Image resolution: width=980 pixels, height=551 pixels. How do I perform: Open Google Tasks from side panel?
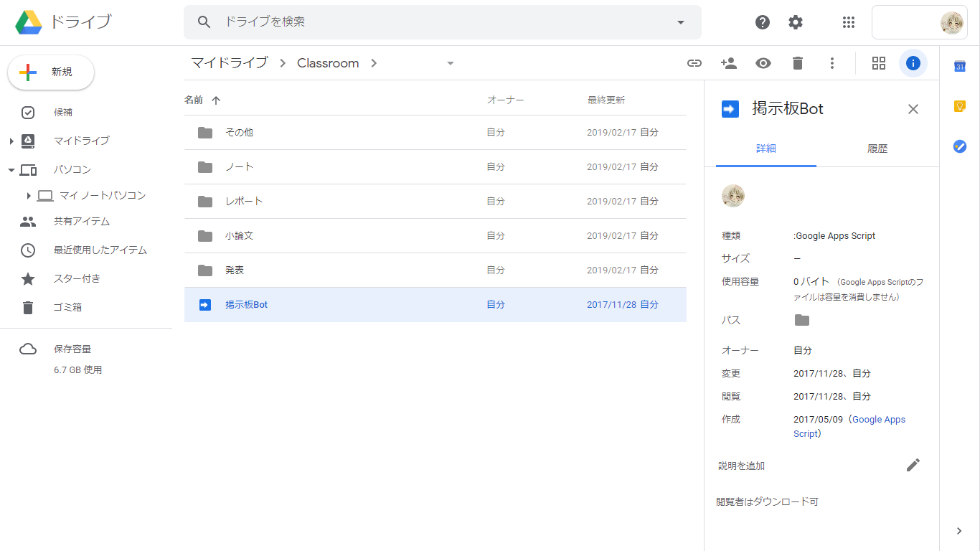(959, 146)
